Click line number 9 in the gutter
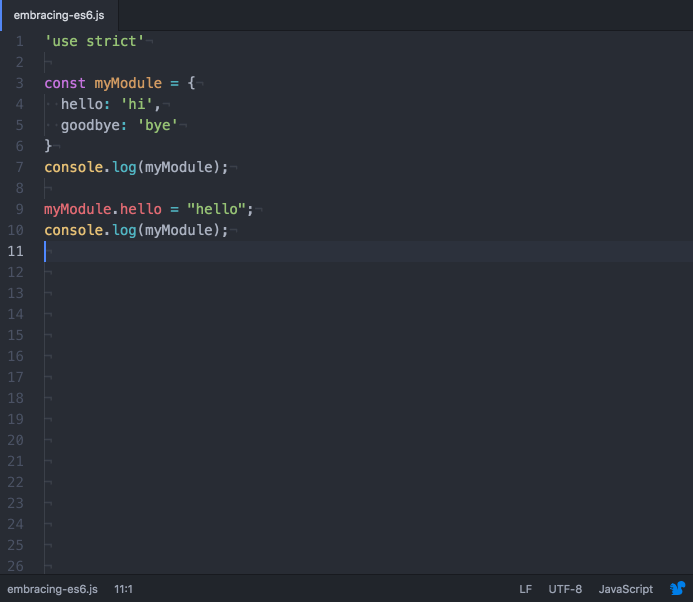This screenshot has height=602, width=693. (19, 210)
